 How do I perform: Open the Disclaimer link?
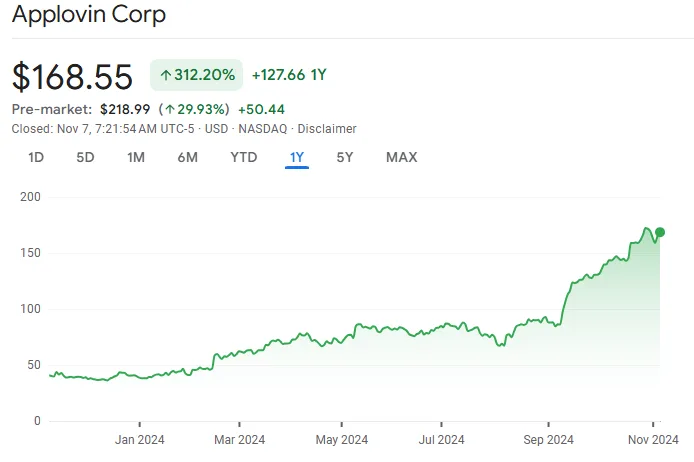pyautogui.click(x=329, y=129)
